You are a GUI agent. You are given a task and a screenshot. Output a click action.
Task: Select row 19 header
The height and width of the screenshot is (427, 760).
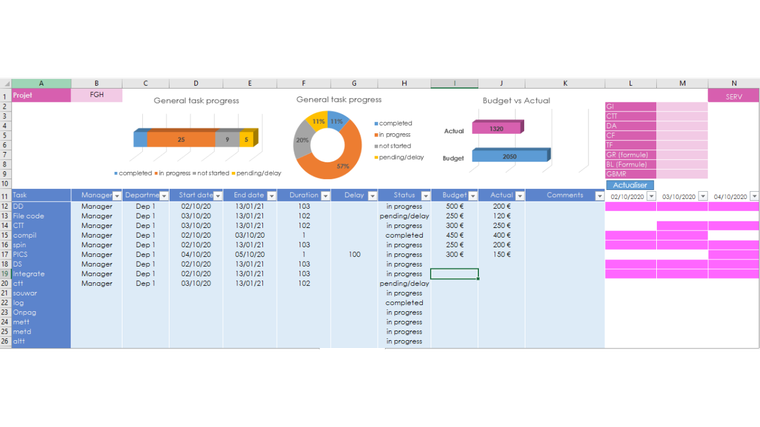click(x=5, y=274)
